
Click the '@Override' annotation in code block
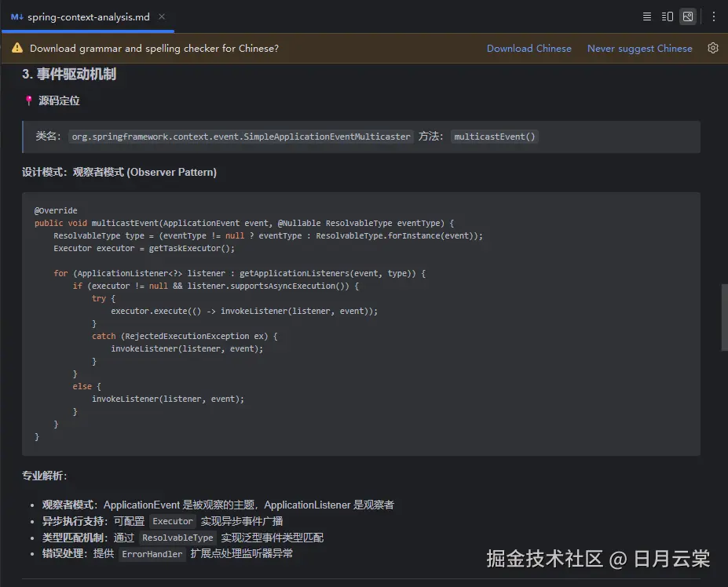[56, 210]
